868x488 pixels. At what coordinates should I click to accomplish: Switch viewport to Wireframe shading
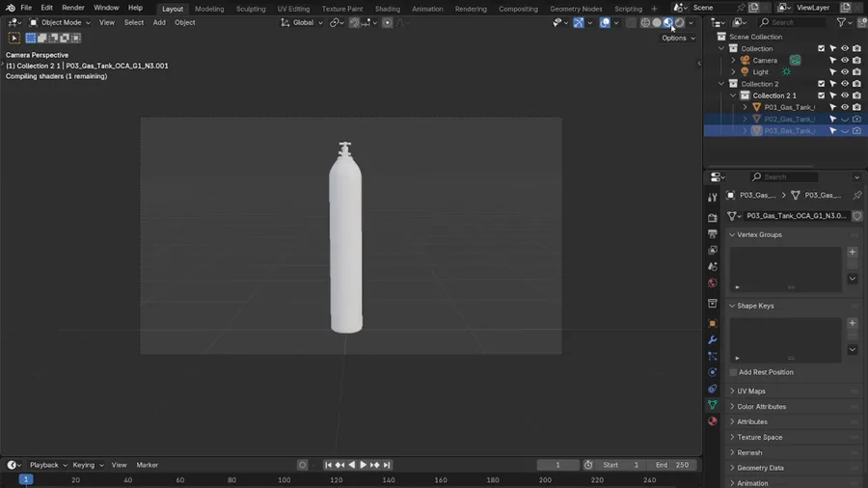(x=645, y=23)
